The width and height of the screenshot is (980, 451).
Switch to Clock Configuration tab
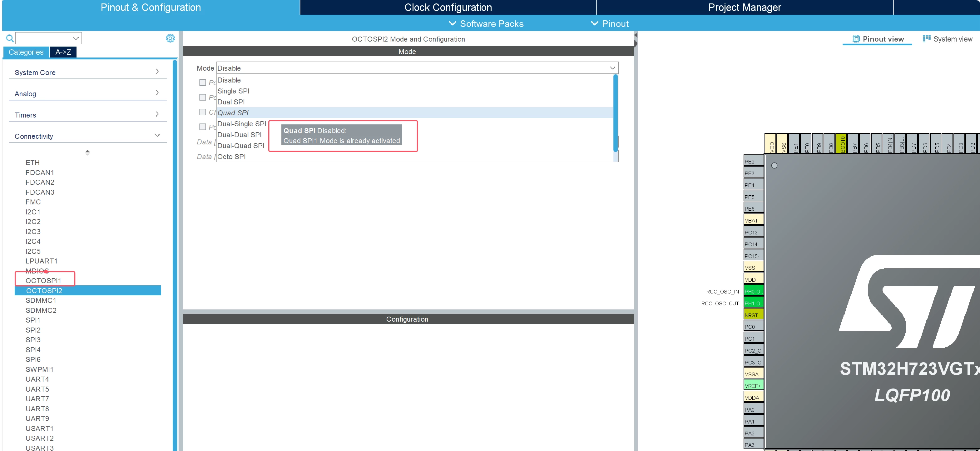(x=448, y=7)
